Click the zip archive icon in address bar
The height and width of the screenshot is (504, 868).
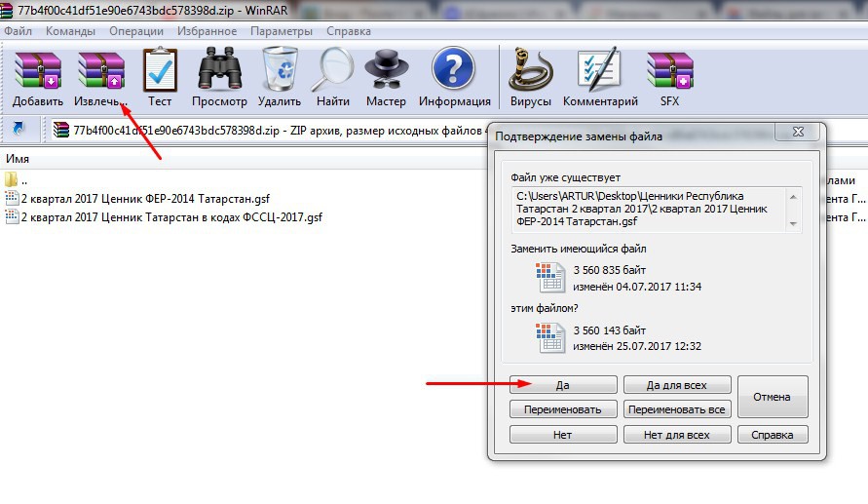coord(61,130)
